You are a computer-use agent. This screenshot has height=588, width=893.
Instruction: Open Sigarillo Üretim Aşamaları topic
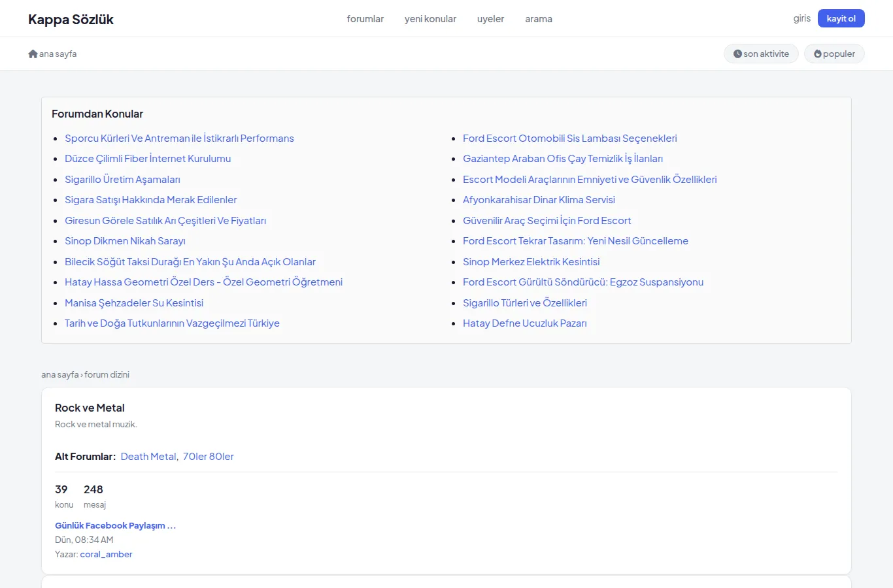pyautogui.click(x=122, y=180)
